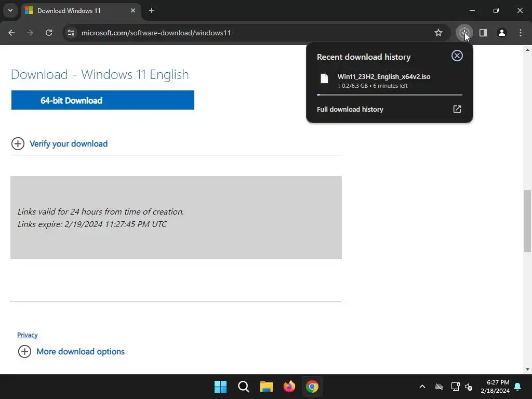532x399 pixels.
Task: Open Windows Start menu
Action: click(220, 387)
